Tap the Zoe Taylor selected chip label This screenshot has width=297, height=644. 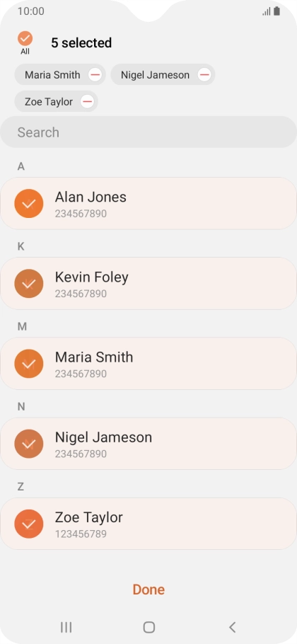[x=48, y=102]
